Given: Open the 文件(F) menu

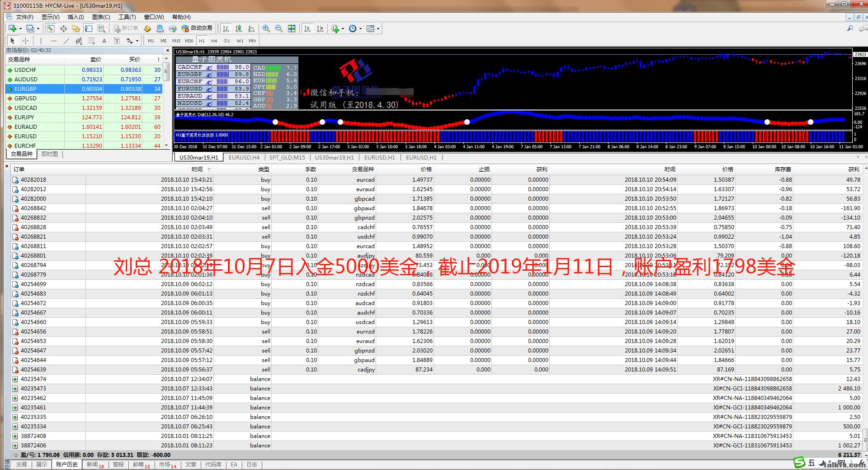Looking at the screenshot, I should point(24,17).
